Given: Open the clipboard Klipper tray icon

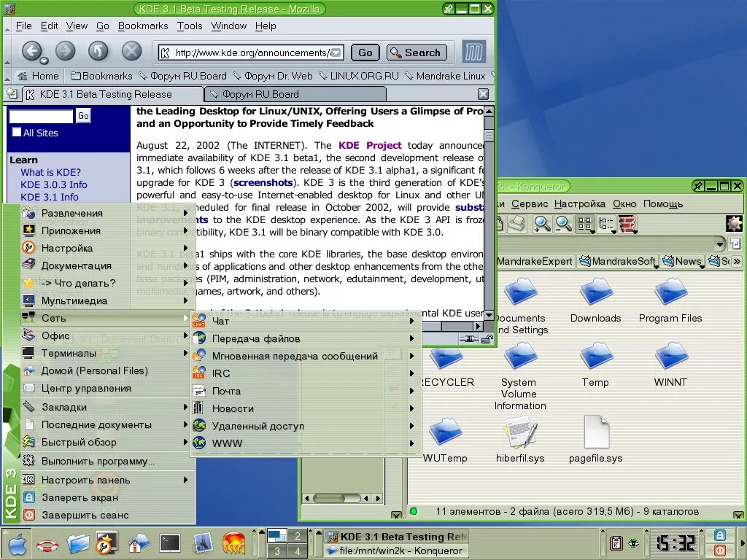Looking at the screenshot, I should click(x=616, y=542).
